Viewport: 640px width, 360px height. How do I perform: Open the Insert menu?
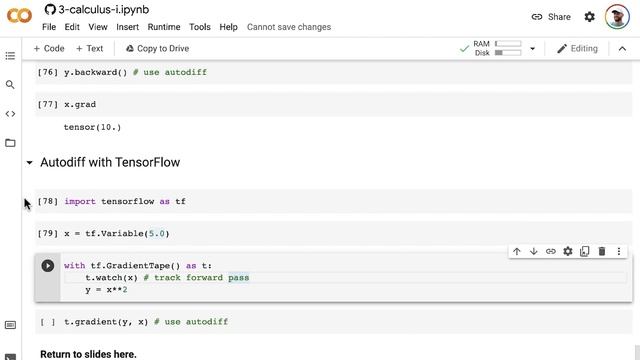tap(127, 27)
